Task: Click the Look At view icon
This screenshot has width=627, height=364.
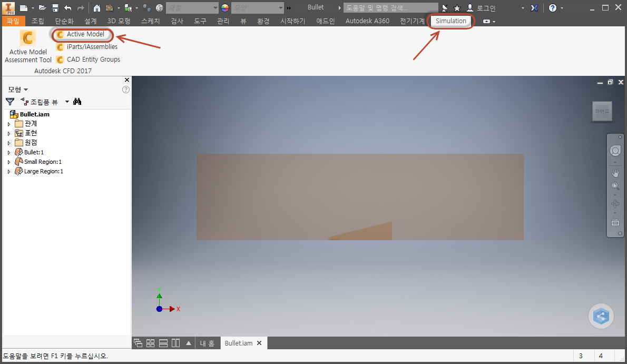Action: [x=615, y=222]
